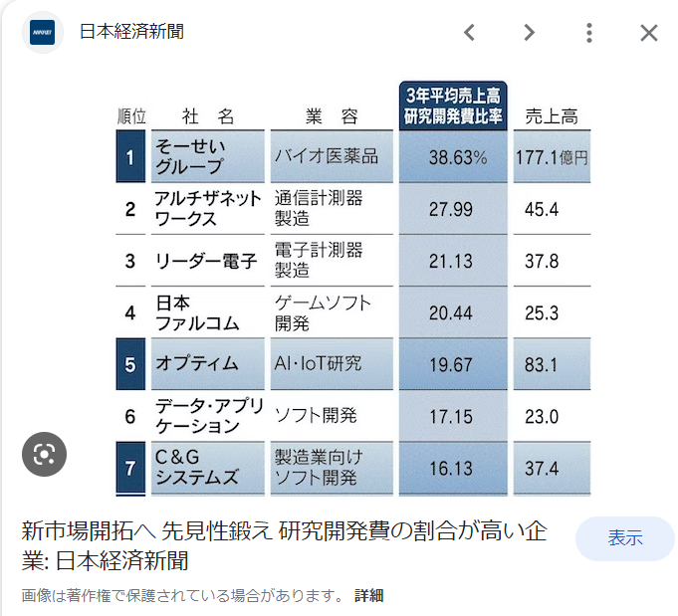Open the three-dot more options menu
Viewport: 678px width, 616px height.
tap(589, 33)
